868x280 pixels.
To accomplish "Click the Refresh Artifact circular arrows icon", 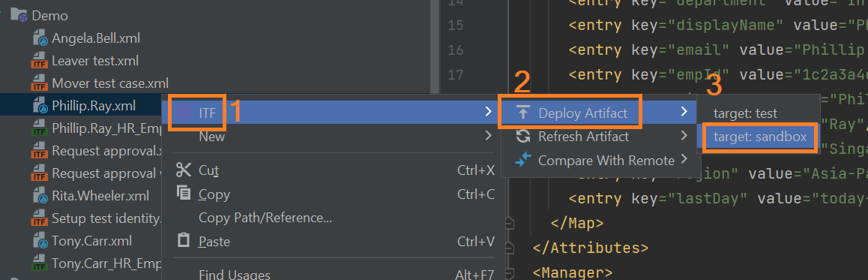I will 522,137.
